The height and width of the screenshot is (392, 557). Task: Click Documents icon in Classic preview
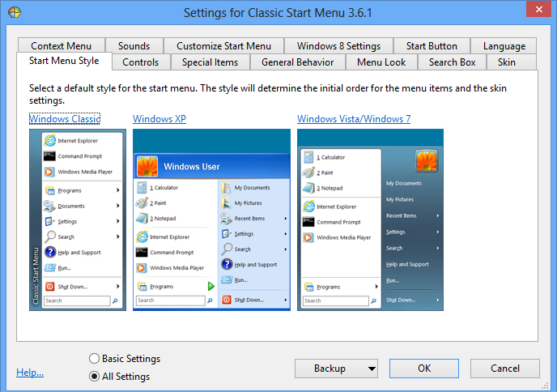click(x=49, y=206)
